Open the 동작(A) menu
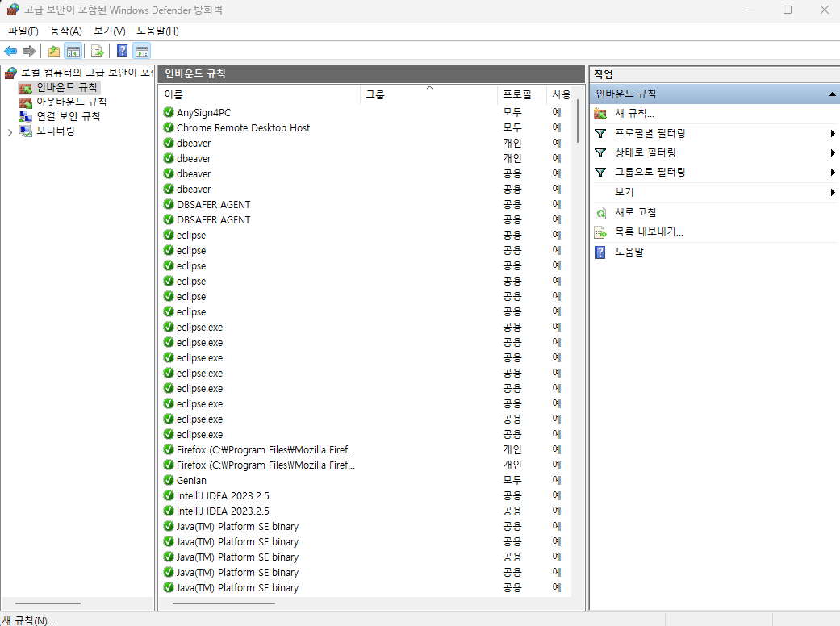Image resolution: width=840 pixels, height=626 pixels. click(66, 31)
